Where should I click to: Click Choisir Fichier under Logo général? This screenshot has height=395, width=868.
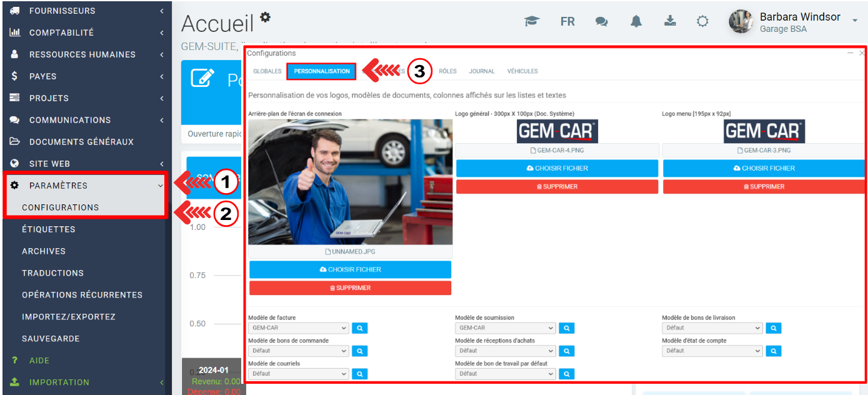click(557, 168)
